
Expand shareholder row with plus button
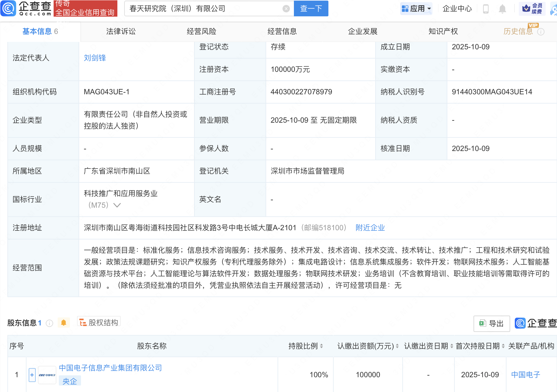coord(32,375)
